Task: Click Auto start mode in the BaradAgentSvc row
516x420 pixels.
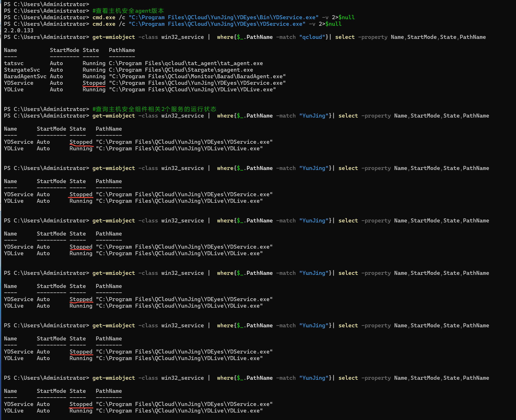Action: pos(56,77)
